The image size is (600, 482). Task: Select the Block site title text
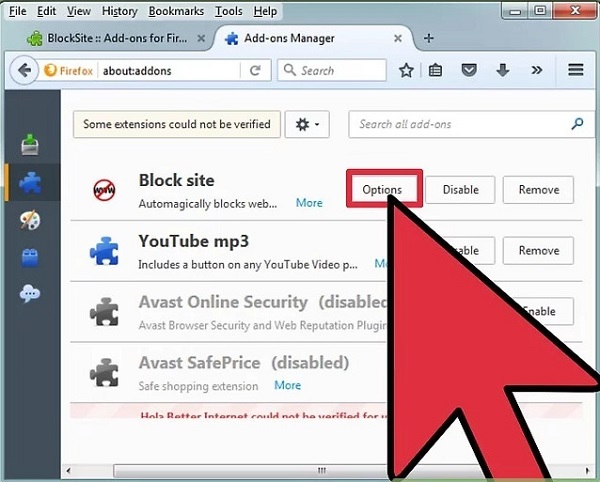176,181
